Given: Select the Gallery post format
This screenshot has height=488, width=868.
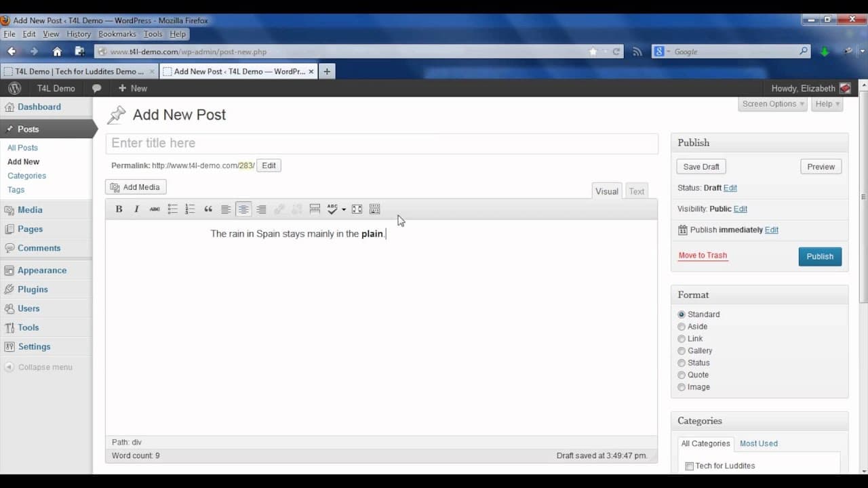Looking at the screenshot, I should (x=682, y=351).
